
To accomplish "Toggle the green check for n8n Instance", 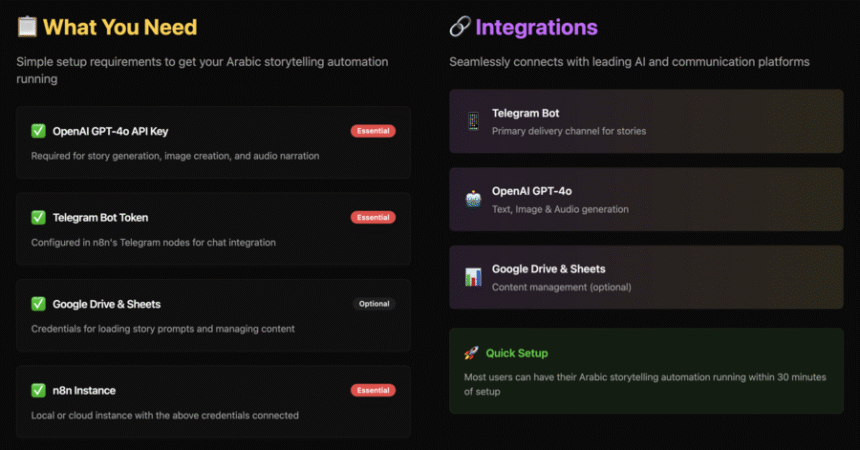I will coord(38,390).
